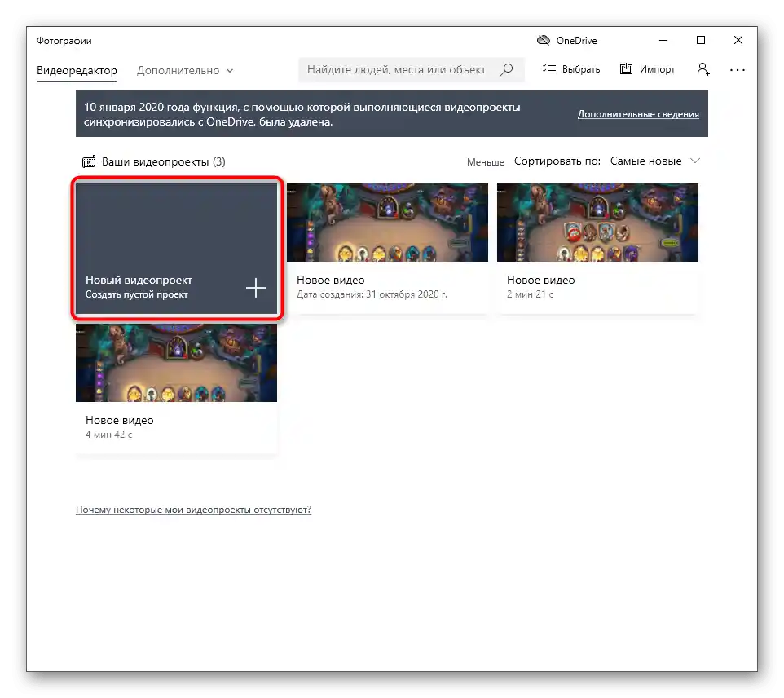Click the chevron next to Самые новые

click(x=694, y=161)
